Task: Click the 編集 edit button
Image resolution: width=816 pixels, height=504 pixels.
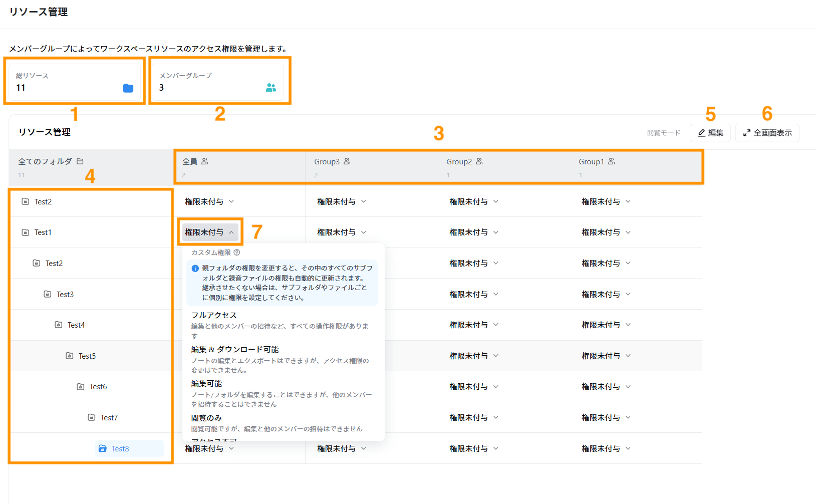Action: point(710,133)
